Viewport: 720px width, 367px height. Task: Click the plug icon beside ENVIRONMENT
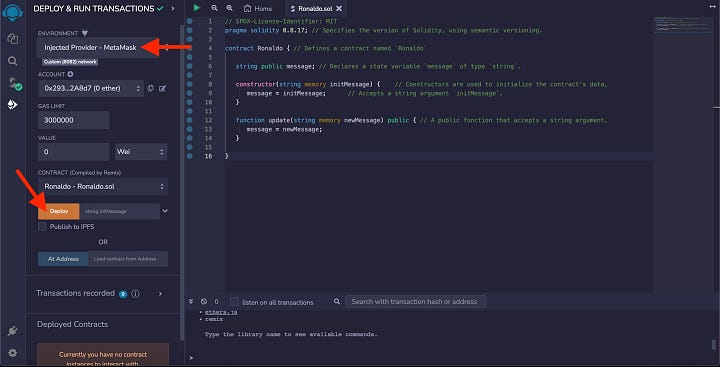84,33
